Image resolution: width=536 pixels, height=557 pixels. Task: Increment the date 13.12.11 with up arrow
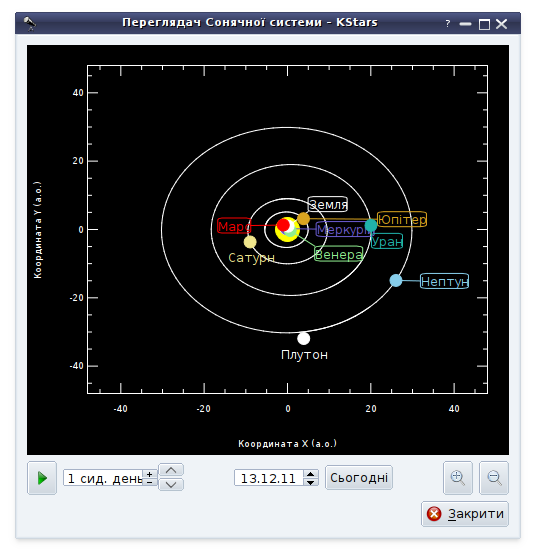[311, 474]
